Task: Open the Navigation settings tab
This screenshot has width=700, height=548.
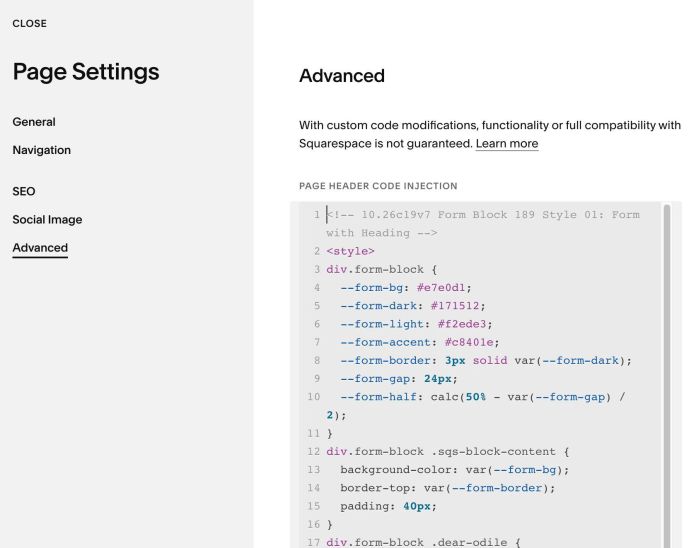Action: coord(42,150)
